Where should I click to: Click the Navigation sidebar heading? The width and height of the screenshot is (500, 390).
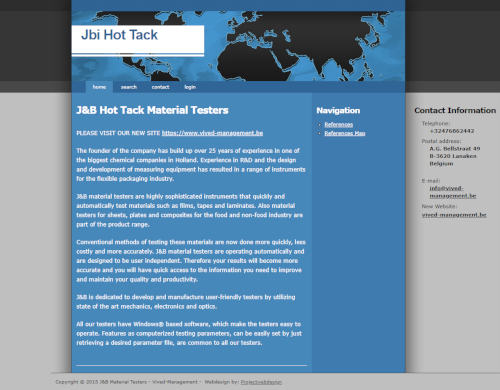338,111
